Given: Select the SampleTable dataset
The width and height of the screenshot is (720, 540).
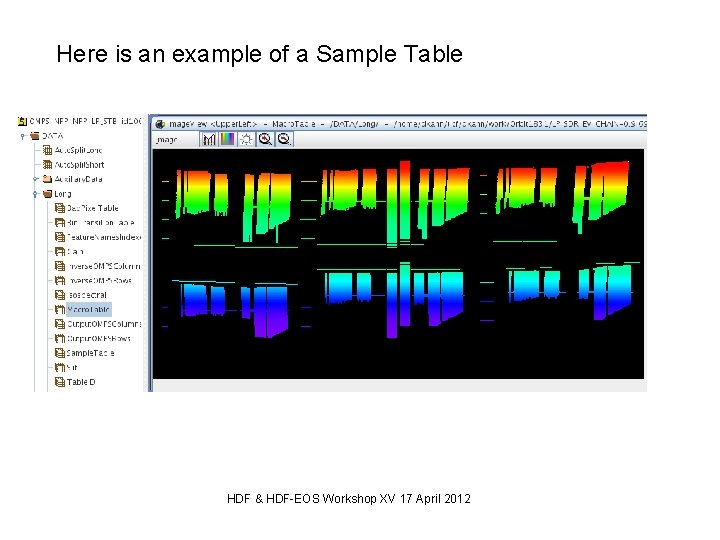Looking at the screenshot, I should (x=90, y=353).
